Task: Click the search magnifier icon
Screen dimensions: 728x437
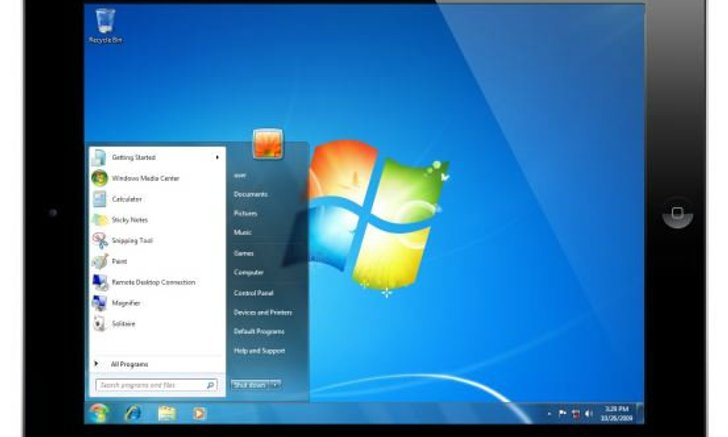Action: pos(210,385)
